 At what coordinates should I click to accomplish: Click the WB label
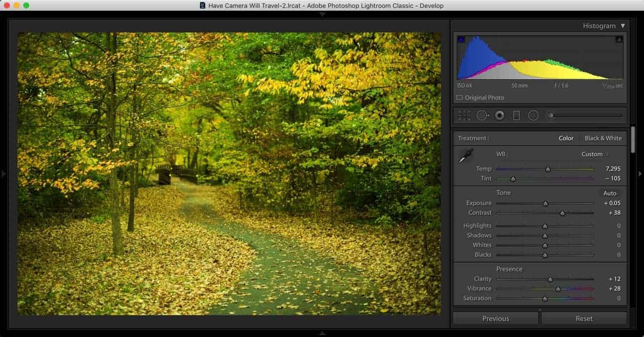502,154
